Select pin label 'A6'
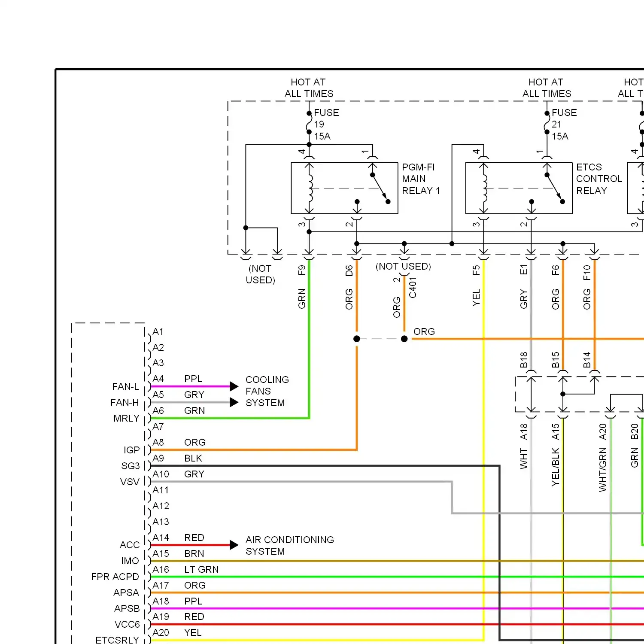644x644 pixels. 158,410
